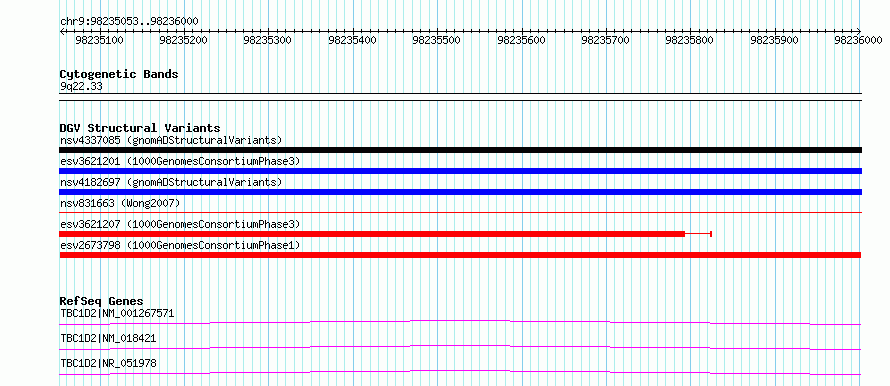890x386 pixels.
Task: Click the TBC1D2|NM_001267571 gene label
Action: pos(117,313)
